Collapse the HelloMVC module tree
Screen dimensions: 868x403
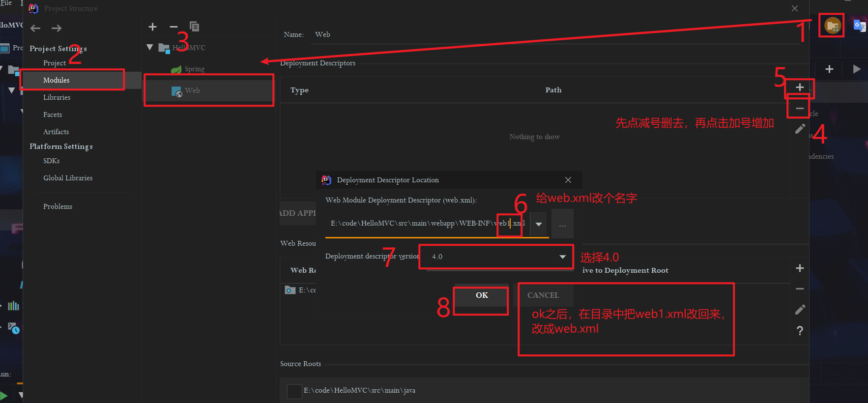(x=150, y=48)
